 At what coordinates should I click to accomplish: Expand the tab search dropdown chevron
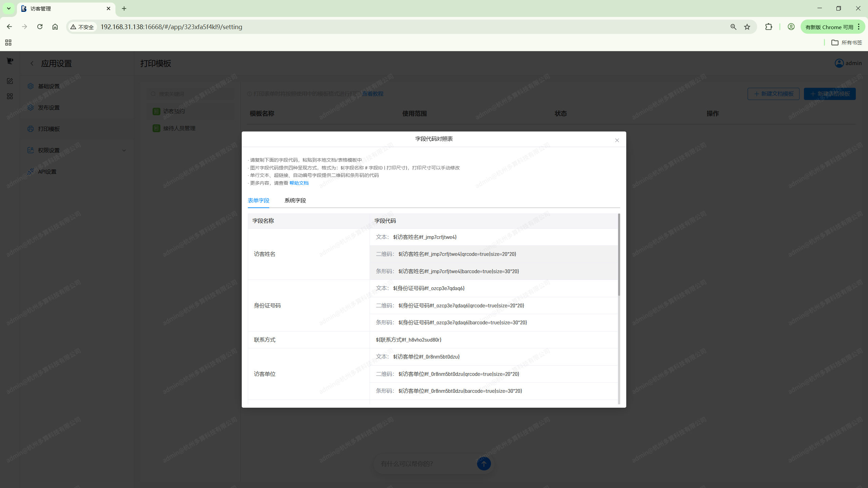(9, 8)
